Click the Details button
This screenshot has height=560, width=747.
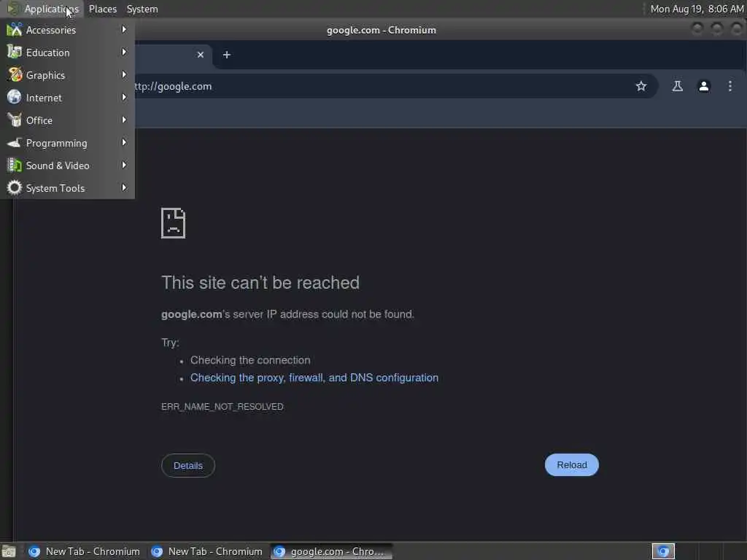pos(188,465)
